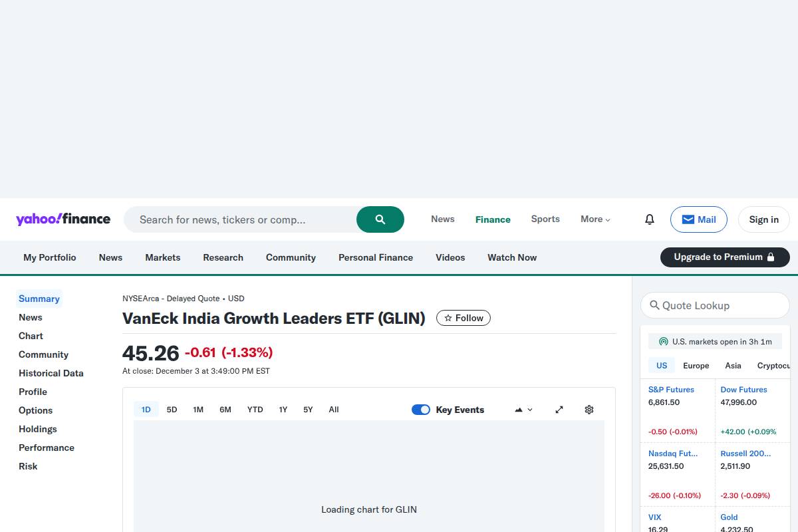Open the chart settings gear

click(x=589, y=410)
